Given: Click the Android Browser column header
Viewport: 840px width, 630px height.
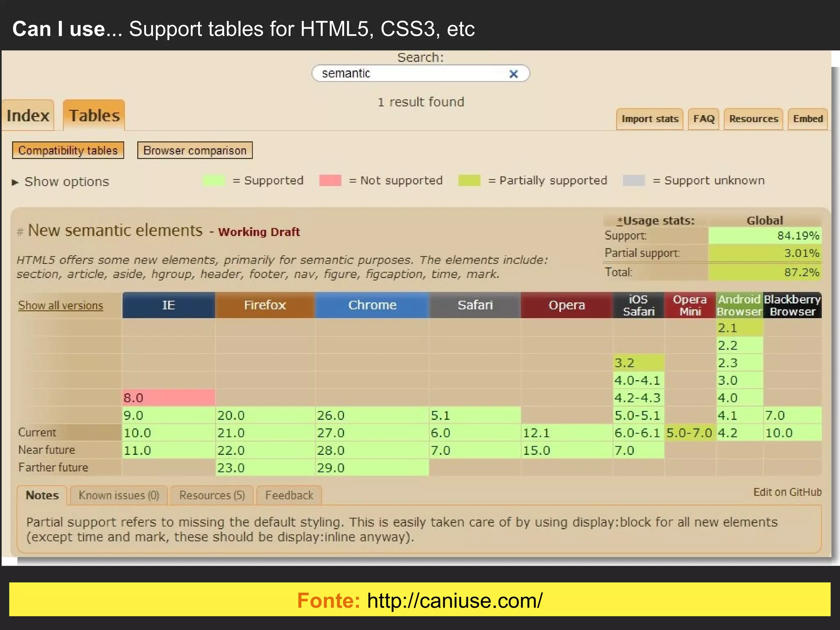Looking at the screenshot, I should coord(739,305).
